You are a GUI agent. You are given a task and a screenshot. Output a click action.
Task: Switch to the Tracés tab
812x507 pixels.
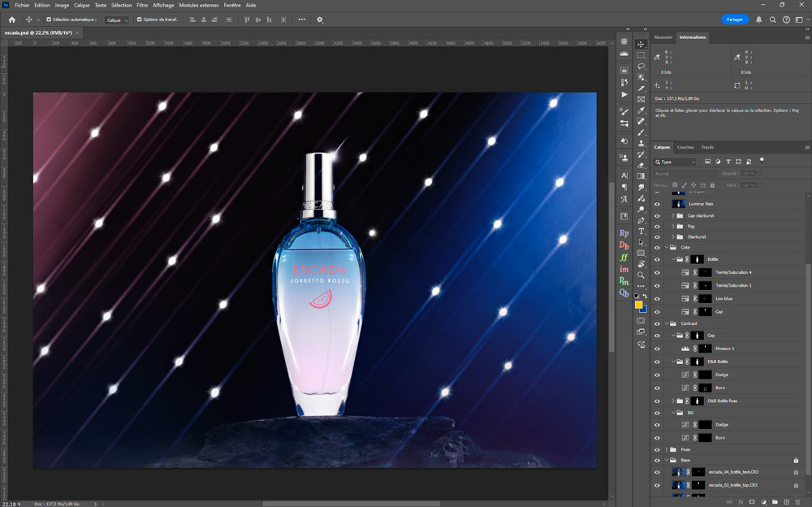click(707, 147)
